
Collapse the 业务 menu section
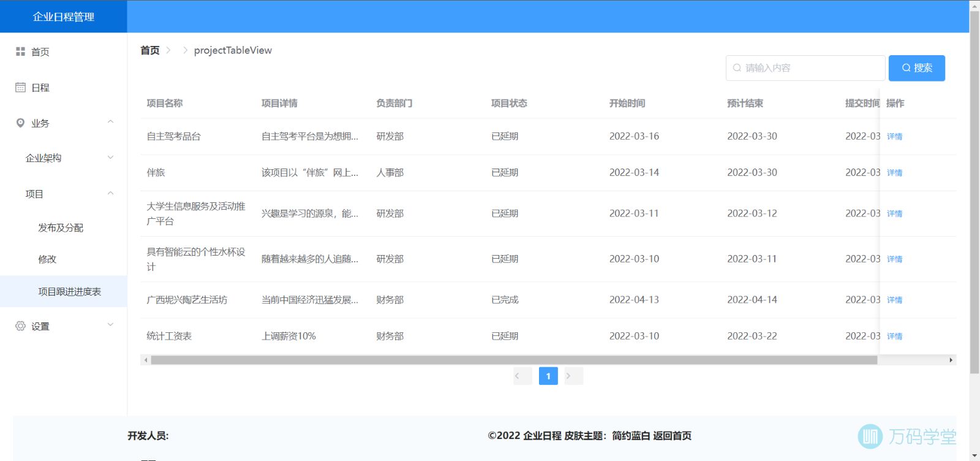[x=110, y=122]
